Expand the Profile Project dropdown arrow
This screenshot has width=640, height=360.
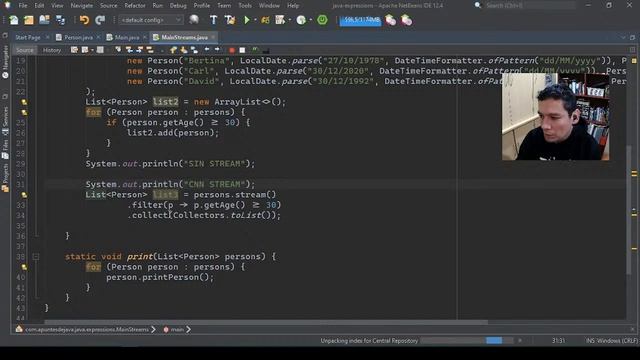click(x=290, y=20)
